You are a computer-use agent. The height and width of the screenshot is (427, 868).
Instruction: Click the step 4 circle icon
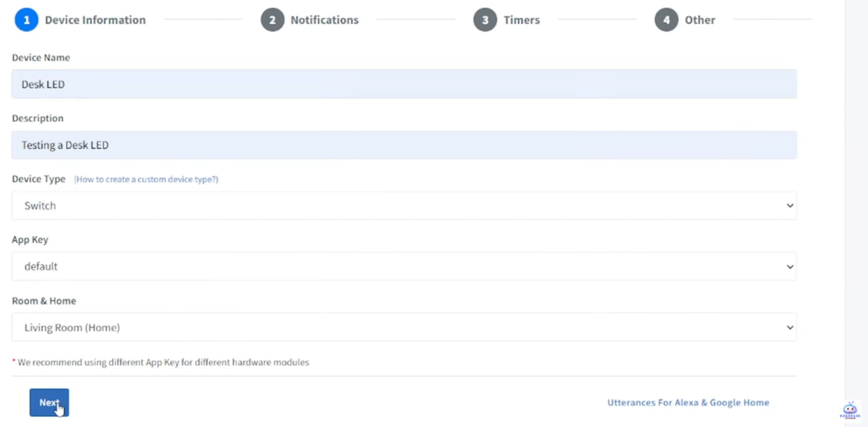(666, 20)
